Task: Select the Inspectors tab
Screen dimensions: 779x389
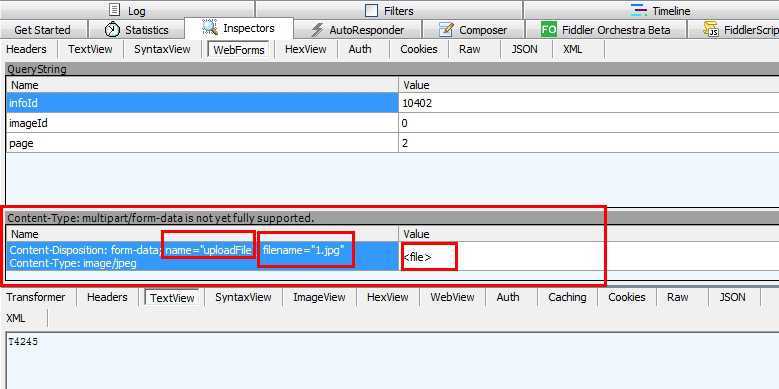Action: [239, 28]
